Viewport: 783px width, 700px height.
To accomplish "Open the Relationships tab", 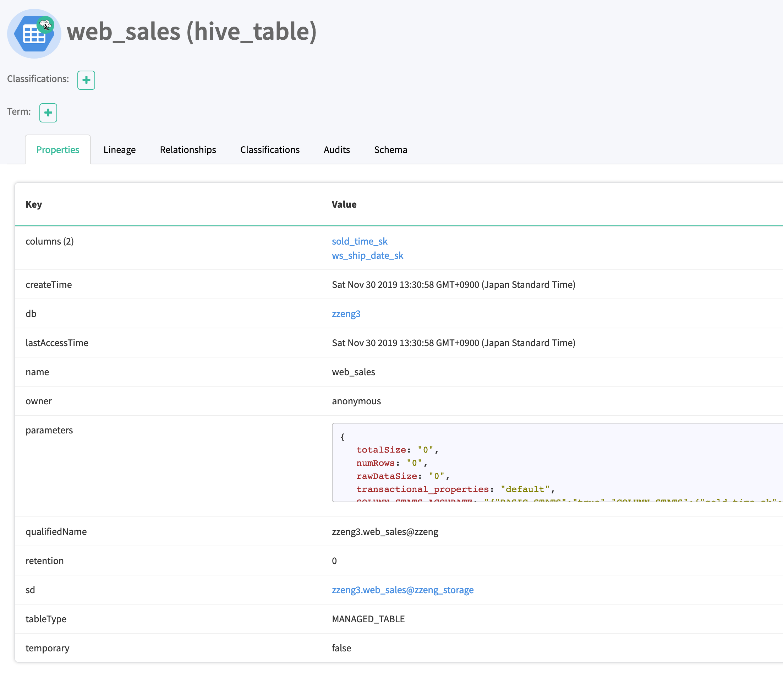I will (188, 149).
